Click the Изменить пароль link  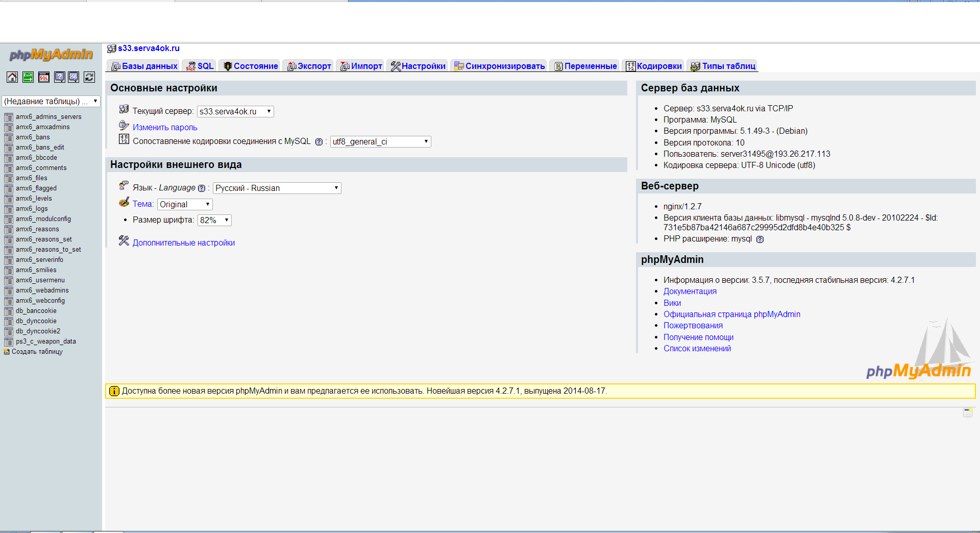click(165, 127)
